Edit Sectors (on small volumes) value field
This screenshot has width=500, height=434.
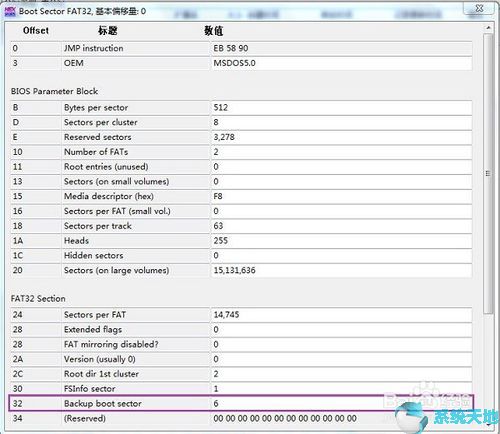(342, 181)
